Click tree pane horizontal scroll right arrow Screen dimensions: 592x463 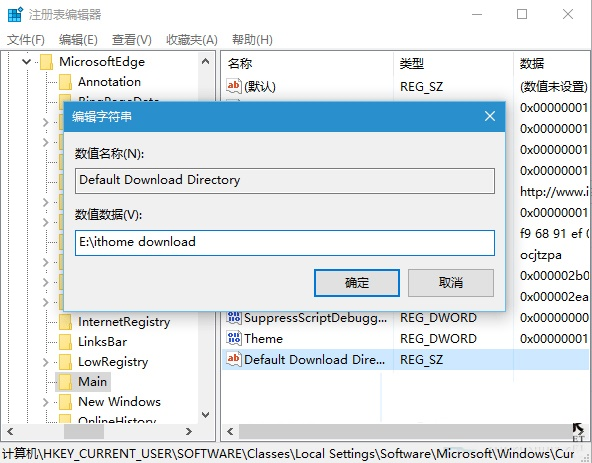pos(189,431)
